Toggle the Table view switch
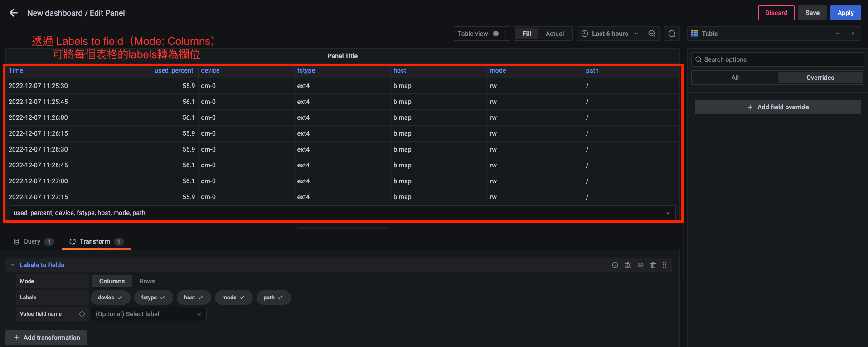 point(499,34)
